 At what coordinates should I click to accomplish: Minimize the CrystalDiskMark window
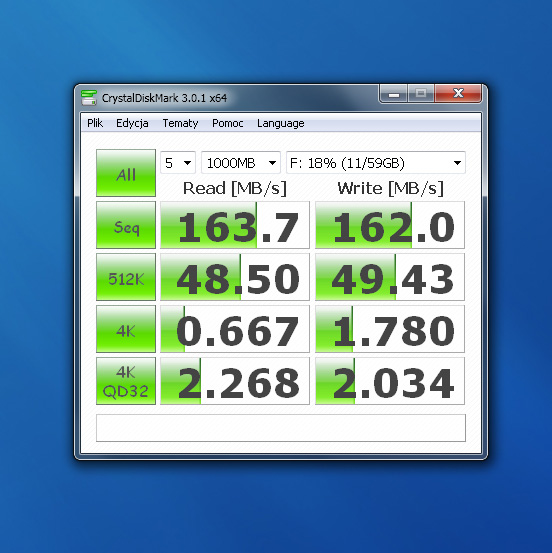click(x=394, y=94)
